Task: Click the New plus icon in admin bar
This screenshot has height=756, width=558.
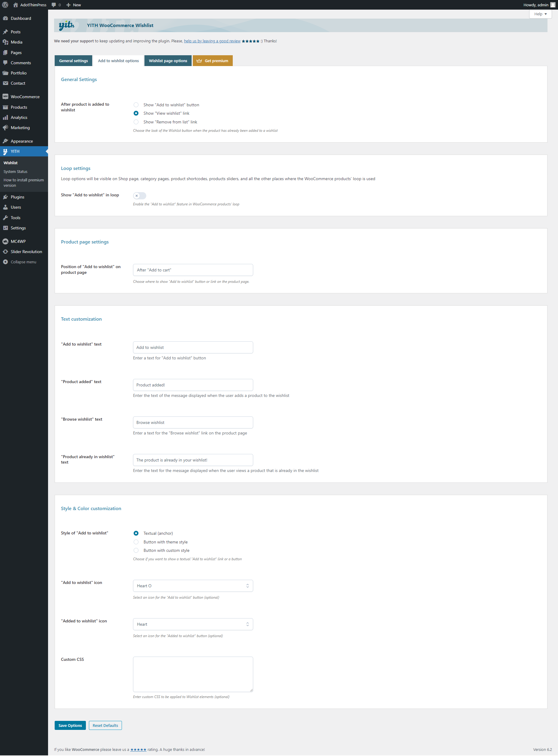Action: [x=68, y=5]
